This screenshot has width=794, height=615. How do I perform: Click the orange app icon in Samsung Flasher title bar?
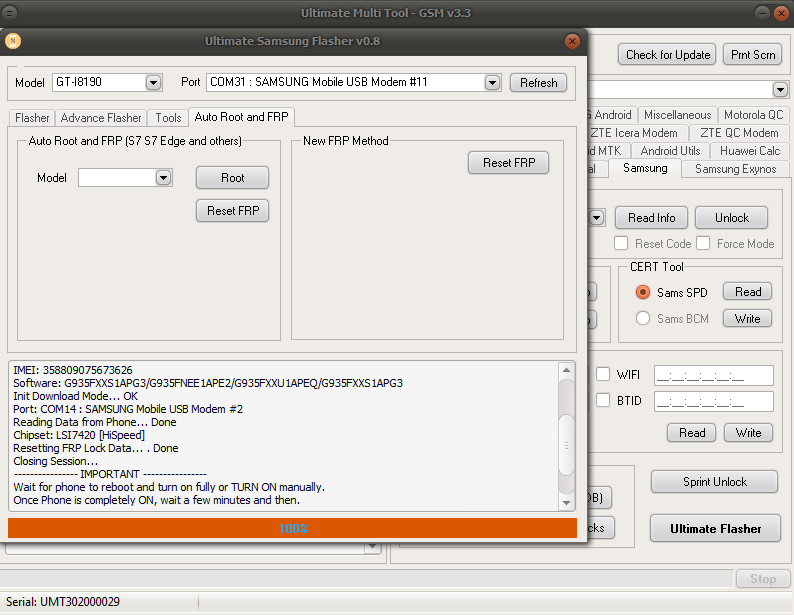(13, 41)
